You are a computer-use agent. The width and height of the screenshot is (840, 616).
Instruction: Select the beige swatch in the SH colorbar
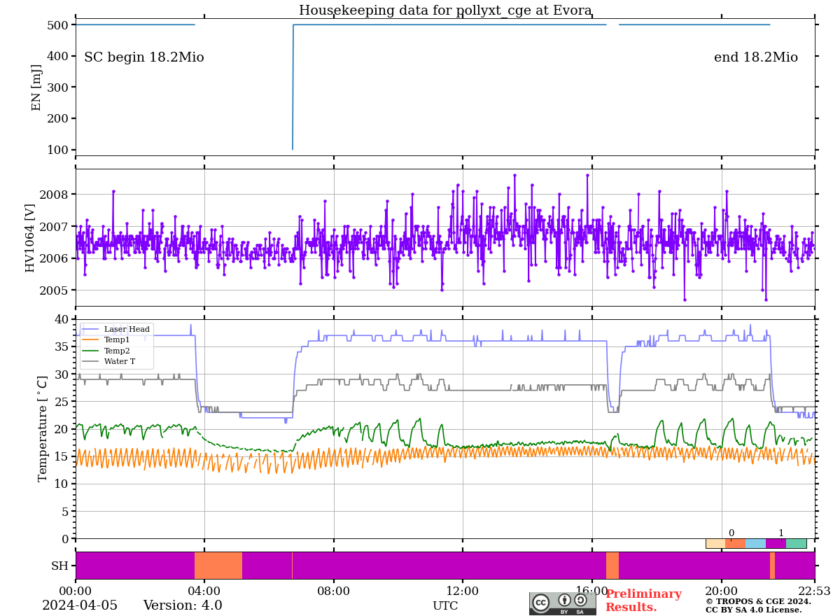click(x=715, y=543)
